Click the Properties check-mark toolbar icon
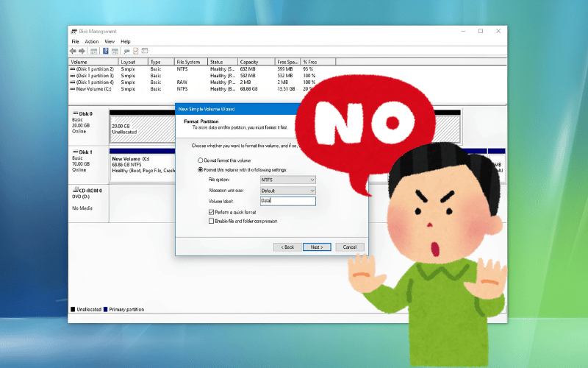Screen dimensions: 588x368 click(x=136, y=51)
